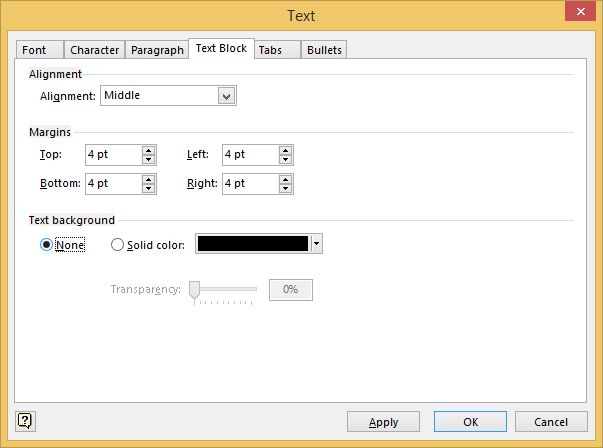Open the Character tab
The width and height of the screenshot is (603, 448).
point(95,50)
